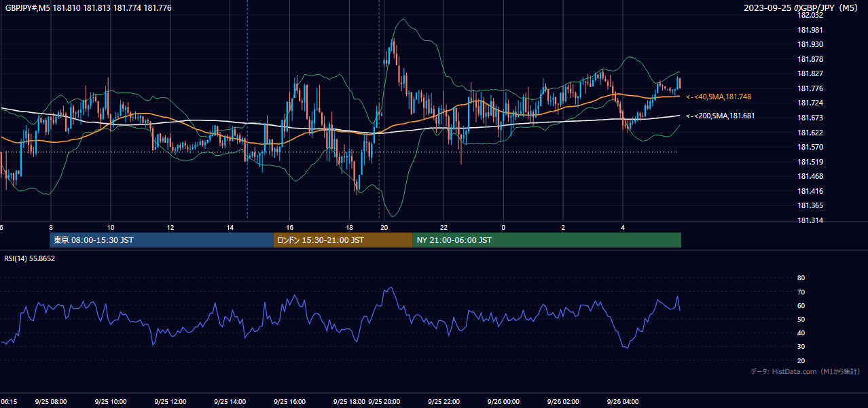Click price axis label 181.878
The image size is (868, 408).
(811, 59)
